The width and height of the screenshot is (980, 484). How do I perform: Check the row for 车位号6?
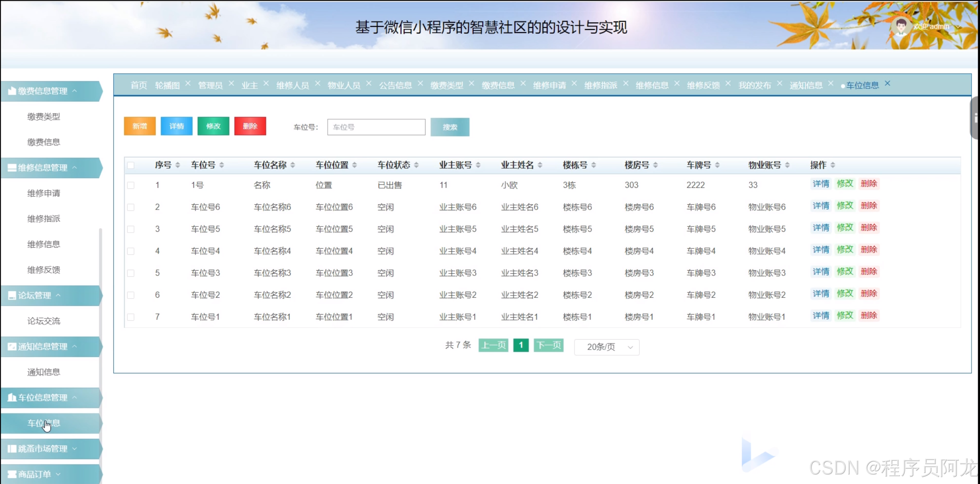click(131, 207)
